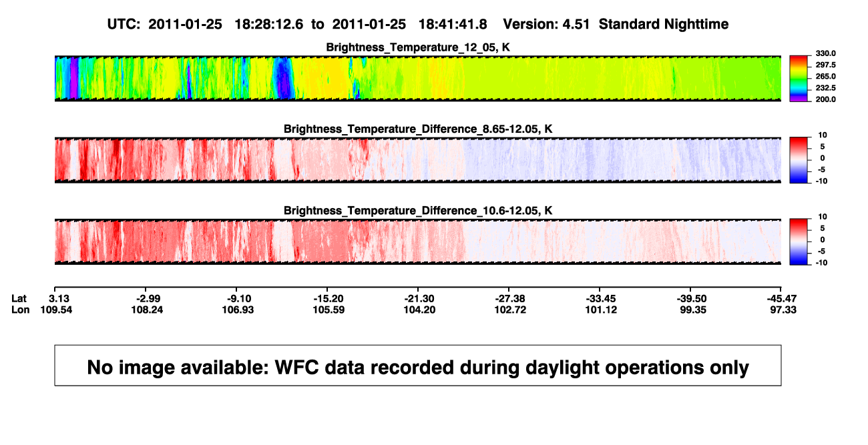Click the 232.5 colorbar label
The width and height of the screenshot is (868, 445).
[825, 87]
